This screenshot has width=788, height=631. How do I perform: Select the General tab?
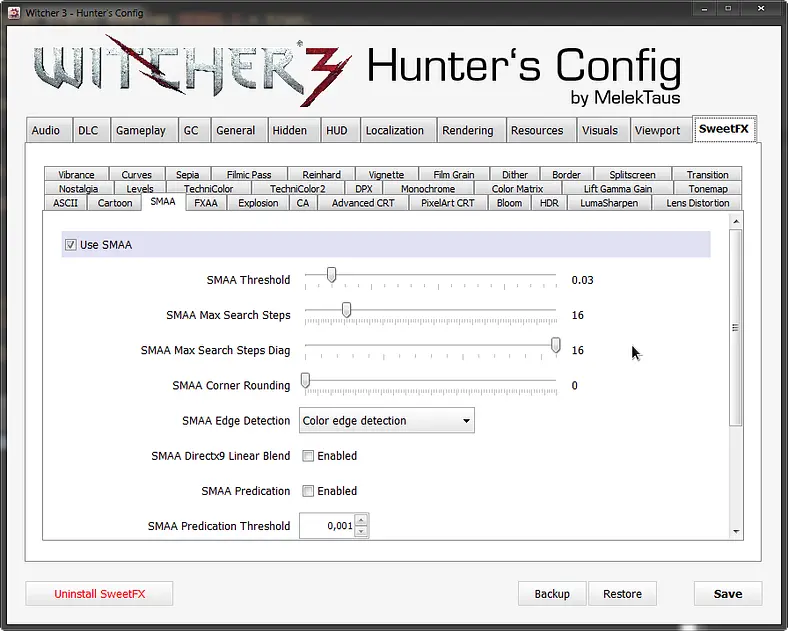coord(239,131)
